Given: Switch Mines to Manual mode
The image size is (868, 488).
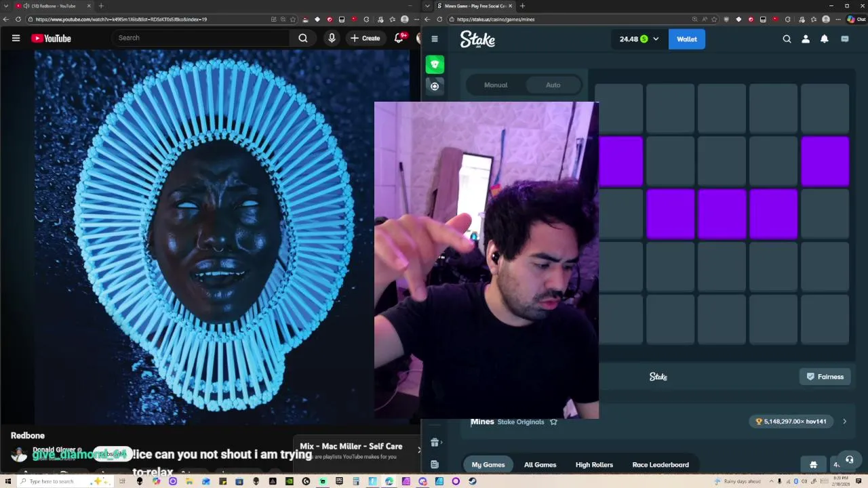Looking at the screenshot, I should tap(496, 85).
